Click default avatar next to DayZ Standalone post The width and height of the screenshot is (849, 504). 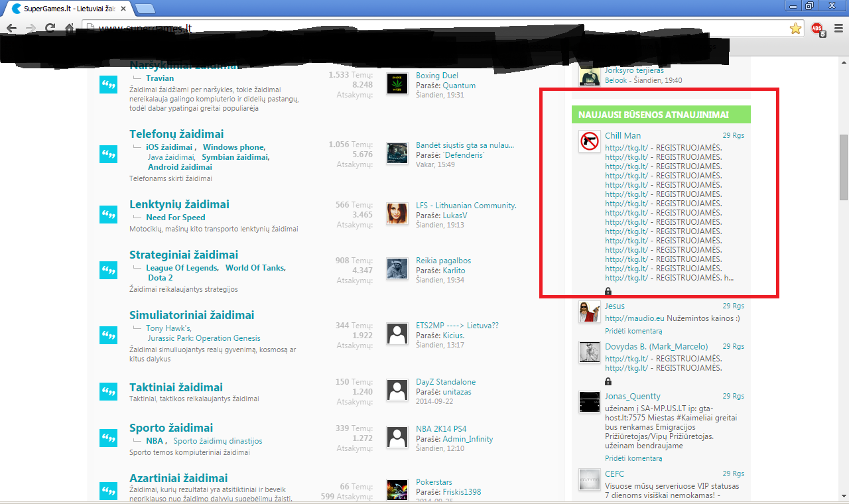397,389
